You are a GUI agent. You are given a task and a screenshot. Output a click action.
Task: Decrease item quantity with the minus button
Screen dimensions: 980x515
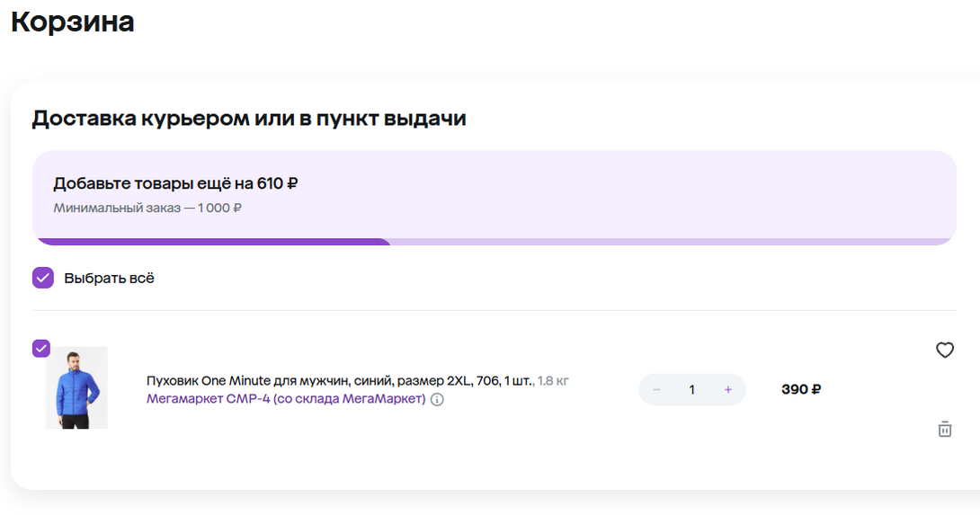point(656,390)
